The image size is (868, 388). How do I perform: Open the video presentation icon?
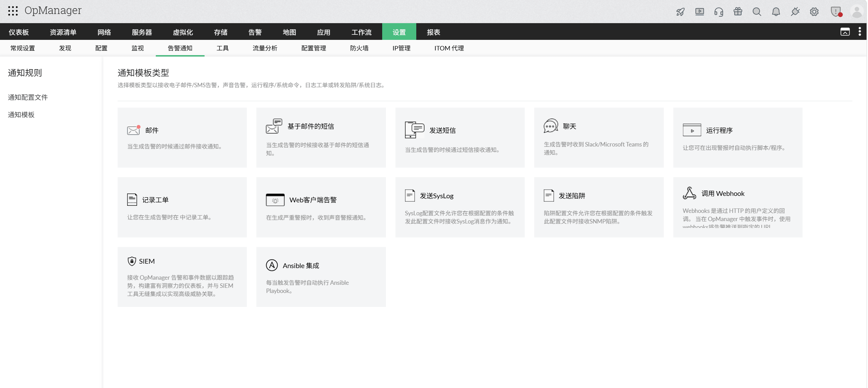click(x=699, y=12)
